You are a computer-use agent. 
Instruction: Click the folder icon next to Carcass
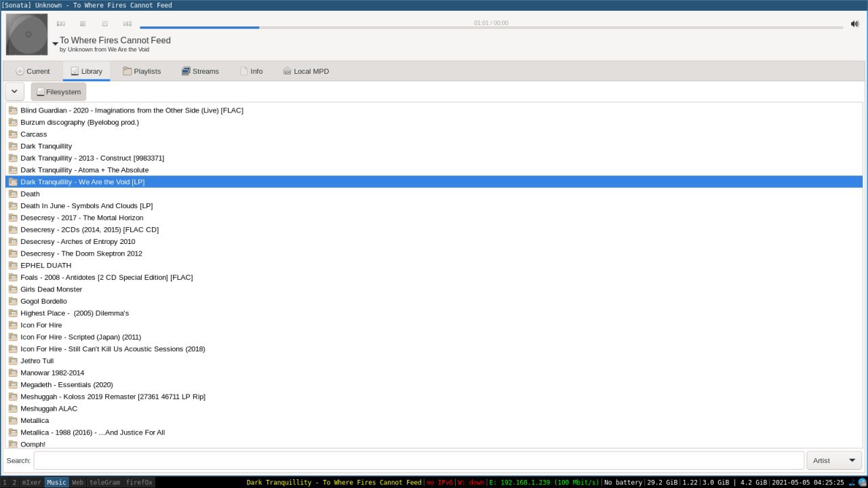coord(13,134)
